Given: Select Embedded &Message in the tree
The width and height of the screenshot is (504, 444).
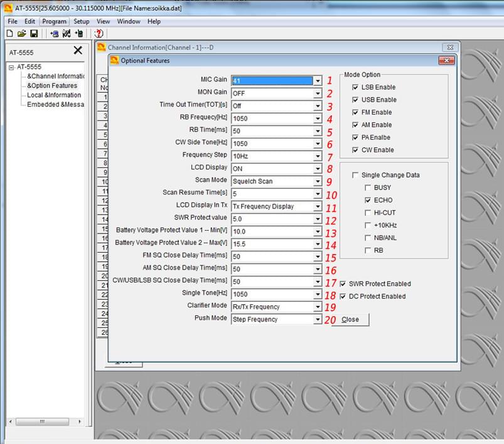Looking at the screenshot, I should coord(56,104).
